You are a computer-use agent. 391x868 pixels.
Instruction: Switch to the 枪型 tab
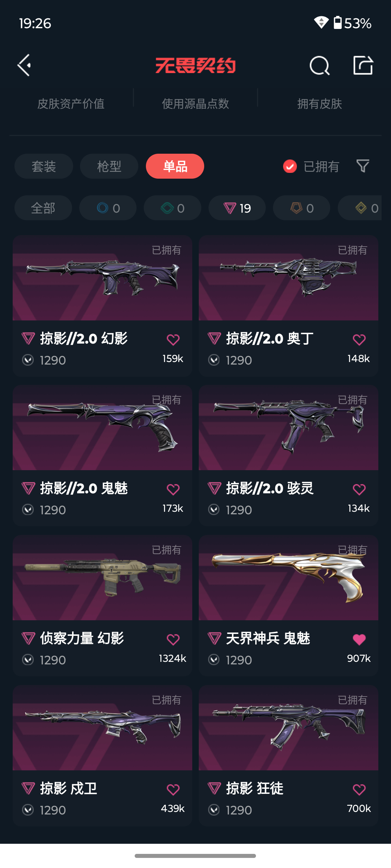coord(109,166)
